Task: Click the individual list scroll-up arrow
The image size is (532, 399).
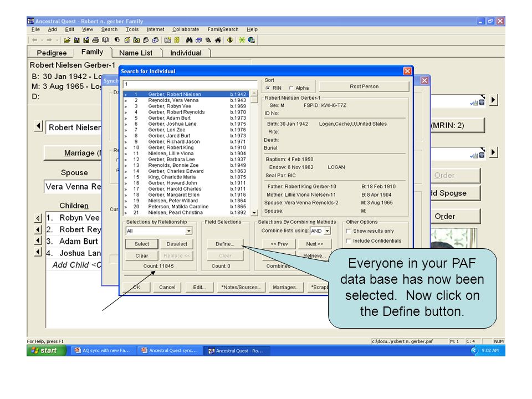Action: [x=254, y=93]
